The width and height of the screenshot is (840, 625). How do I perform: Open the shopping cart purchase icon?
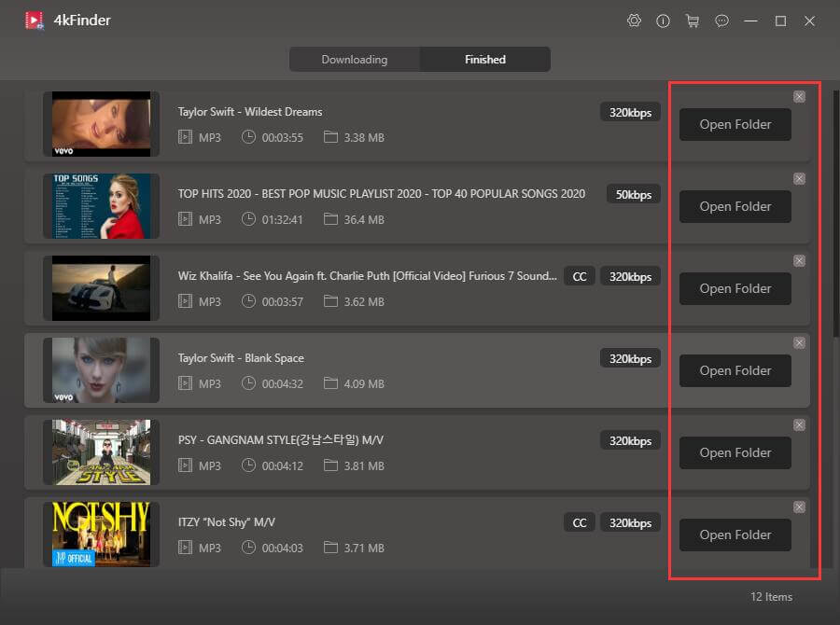point(693,21)
